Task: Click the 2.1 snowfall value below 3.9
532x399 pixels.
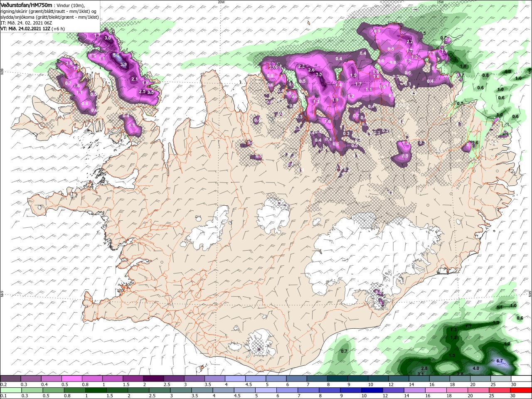Action: (134, 79)
